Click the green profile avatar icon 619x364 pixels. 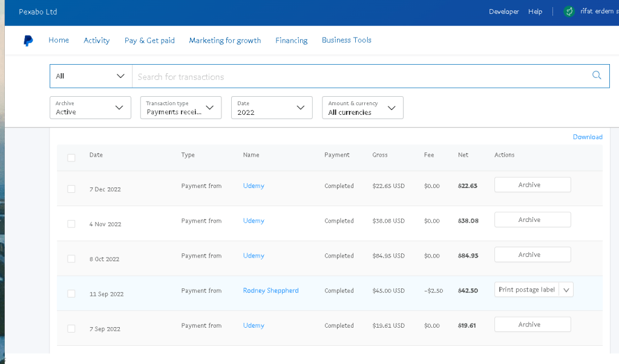[569, 11]
